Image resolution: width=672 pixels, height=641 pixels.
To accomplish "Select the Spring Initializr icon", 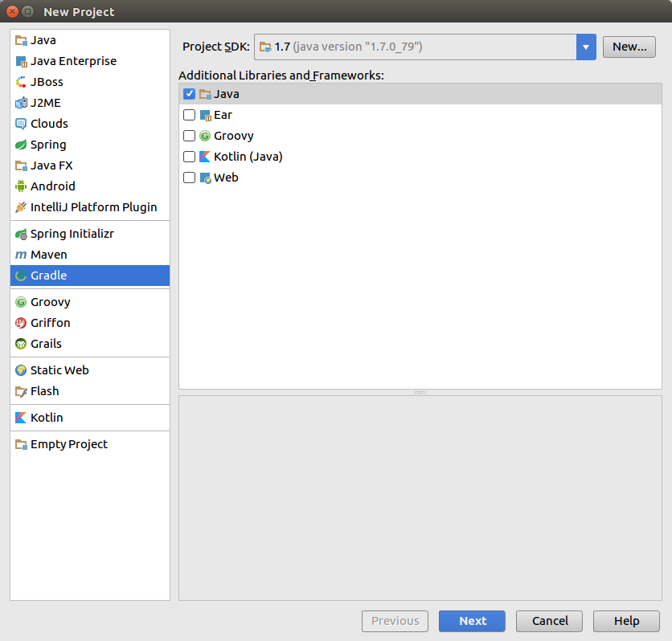I will 21,234.
